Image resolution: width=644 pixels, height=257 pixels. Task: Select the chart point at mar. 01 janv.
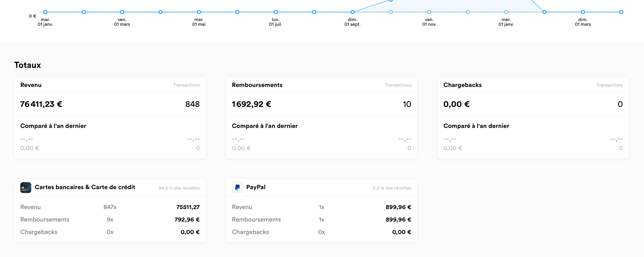45,12
